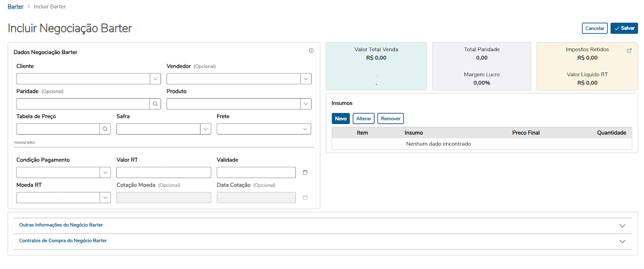Viewport: 644px width, 269px height.
Task: Click the Paridade search magnifier icon
Action: pos(155,104)
